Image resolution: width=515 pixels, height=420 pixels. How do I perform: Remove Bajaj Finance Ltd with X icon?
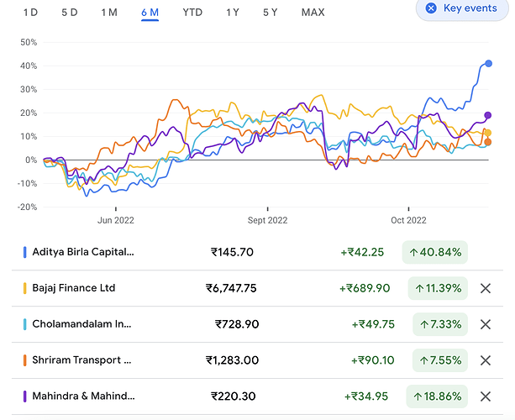click(x=485, y=288)
